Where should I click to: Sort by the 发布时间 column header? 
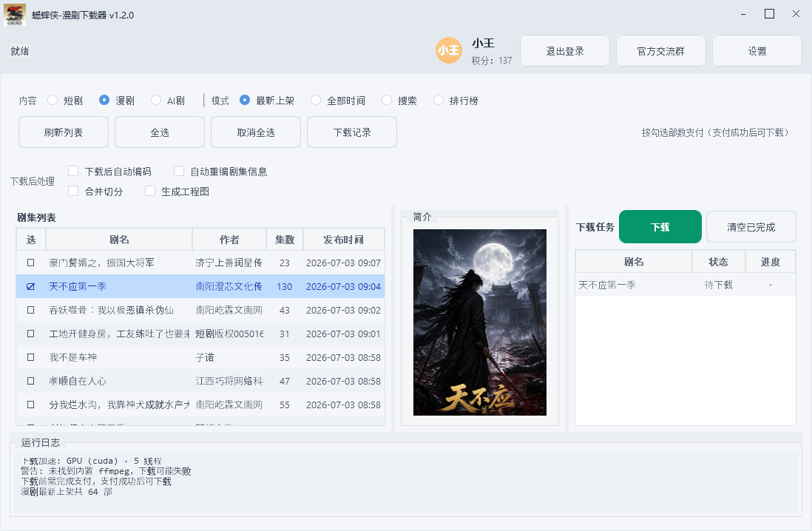(344, 240)
